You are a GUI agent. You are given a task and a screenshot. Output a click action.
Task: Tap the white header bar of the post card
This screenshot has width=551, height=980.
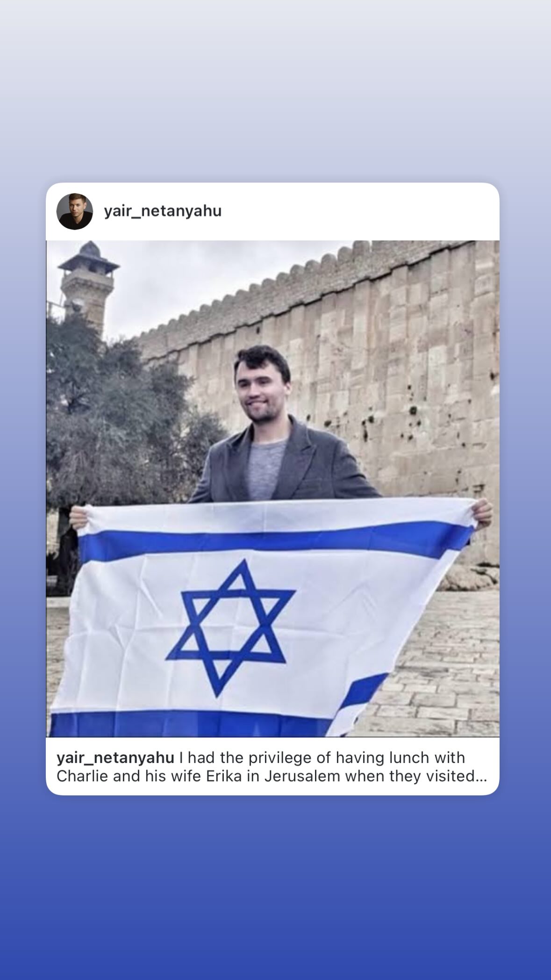(272, 211)
